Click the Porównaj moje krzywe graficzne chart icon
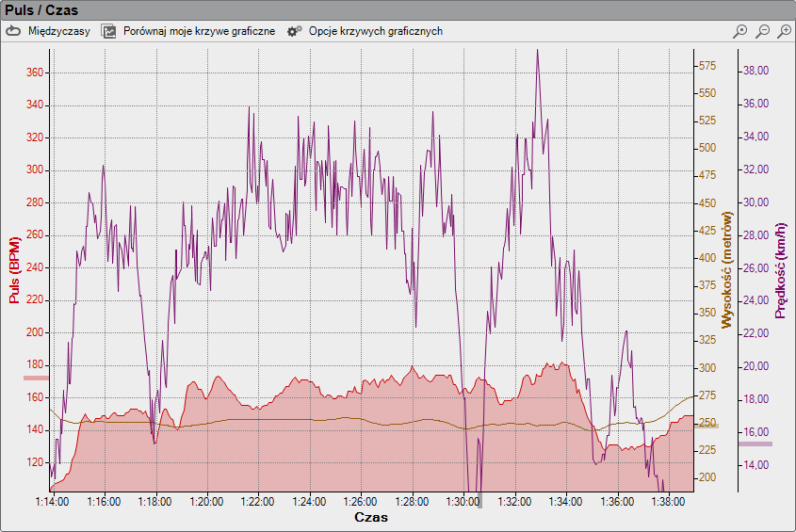The image size is (796, 532). (109, 31)
